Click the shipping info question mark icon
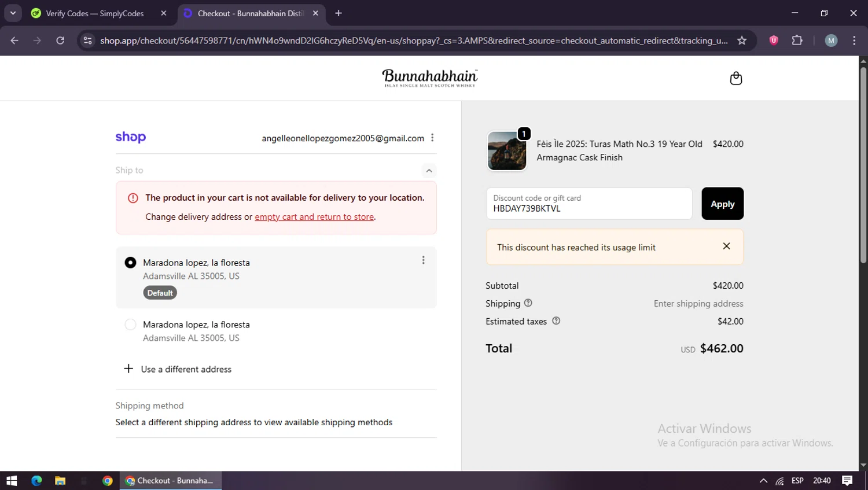 528,303
